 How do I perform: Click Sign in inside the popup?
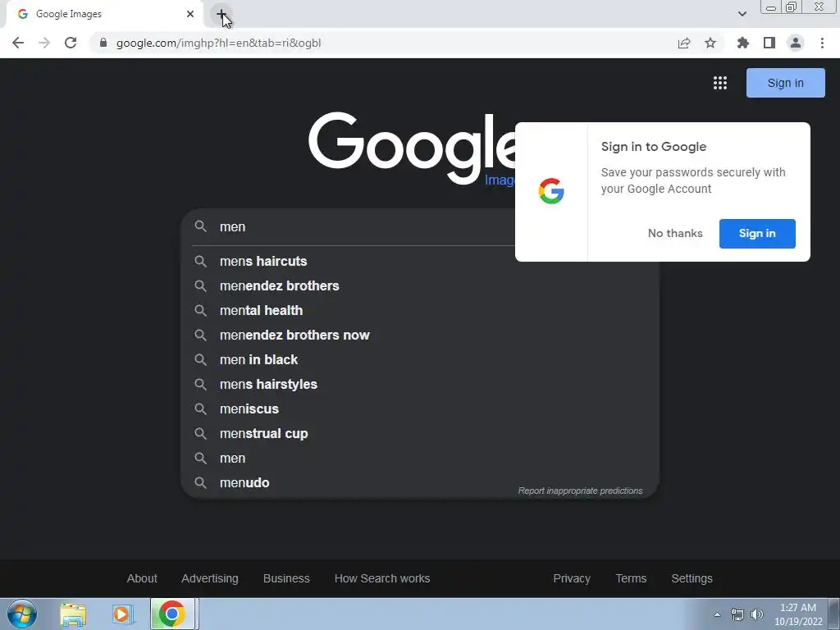click(x=757, y=234)
